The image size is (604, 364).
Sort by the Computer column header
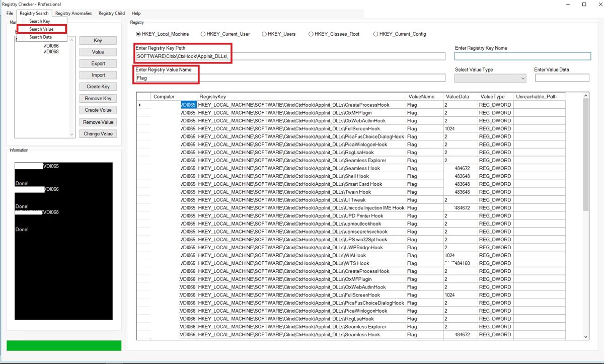(x=174, y=97)
